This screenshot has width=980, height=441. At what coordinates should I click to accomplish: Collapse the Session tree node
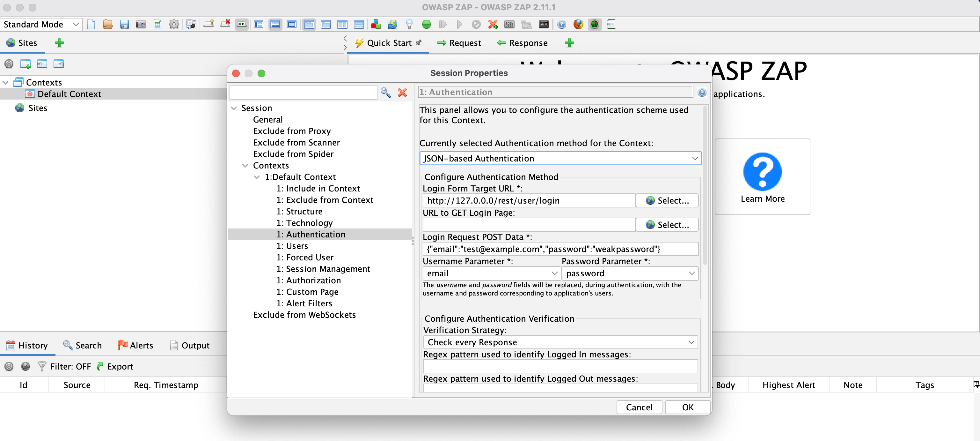click(234, 108)
